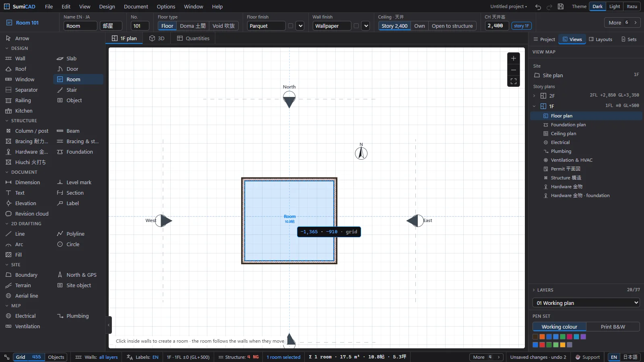
Task: Select the Column / post tool
Action: coord(27,131)
